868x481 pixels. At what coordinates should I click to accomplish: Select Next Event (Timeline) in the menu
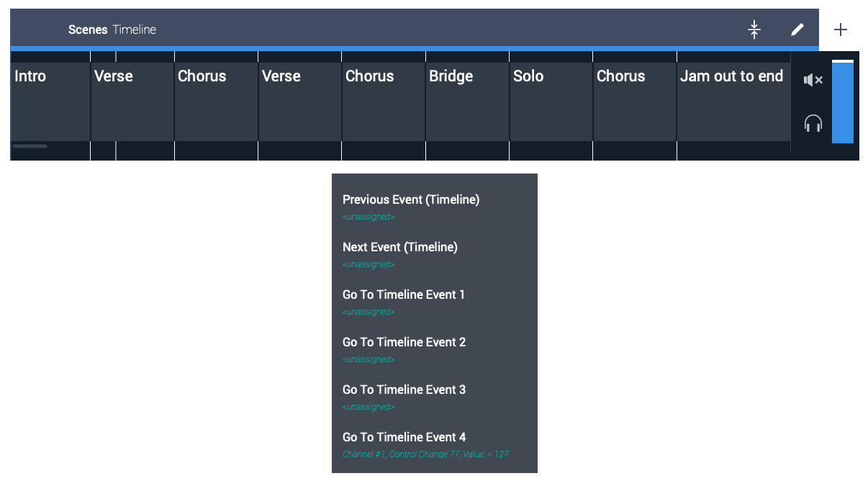[x=400, y=247]
